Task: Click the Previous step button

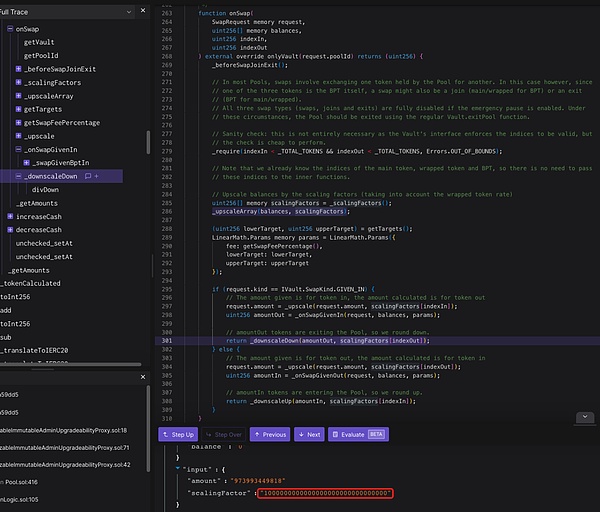Action: [269, 435]
